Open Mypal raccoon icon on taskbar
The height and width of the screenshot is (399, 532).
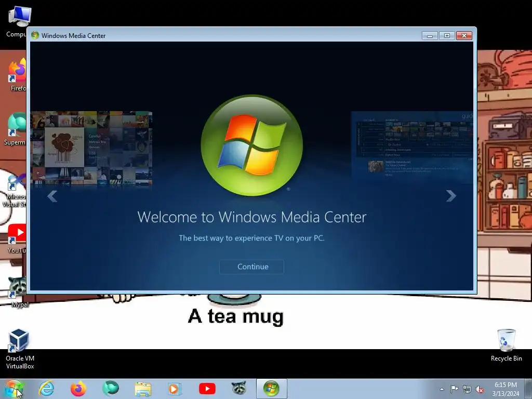239,388
